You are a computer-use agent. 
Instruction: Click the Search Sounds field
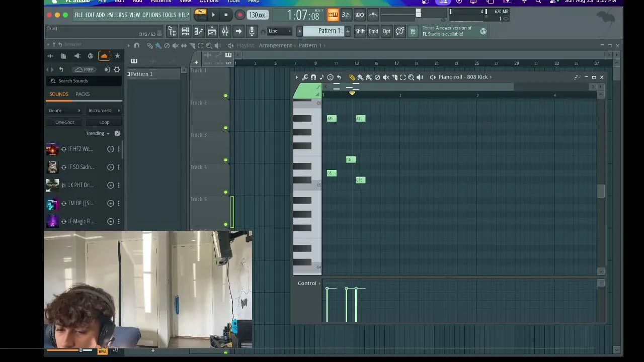[85, 81]
